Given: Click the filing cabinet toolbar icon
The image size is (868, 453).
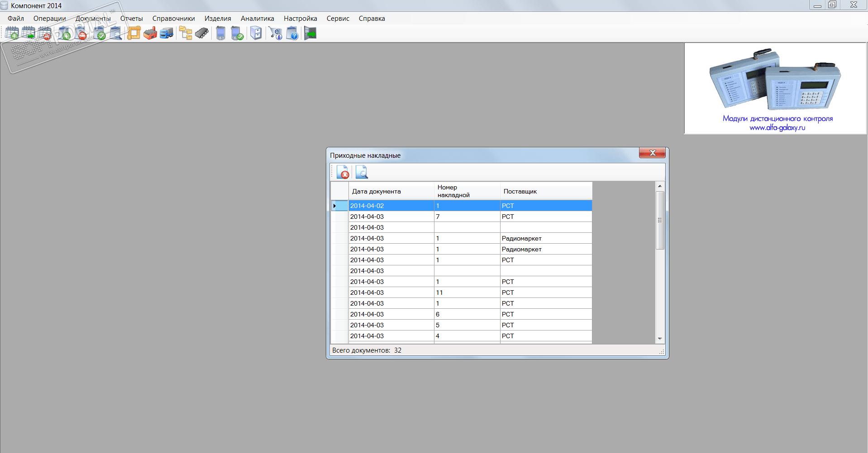Looking at the screenshot, I should tap(256, 33).
